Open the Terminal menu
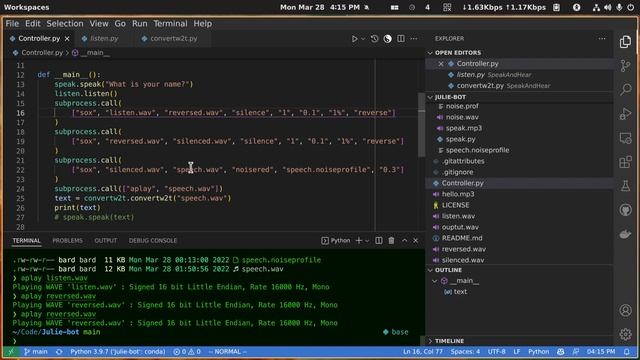 [x=170, y=24]
